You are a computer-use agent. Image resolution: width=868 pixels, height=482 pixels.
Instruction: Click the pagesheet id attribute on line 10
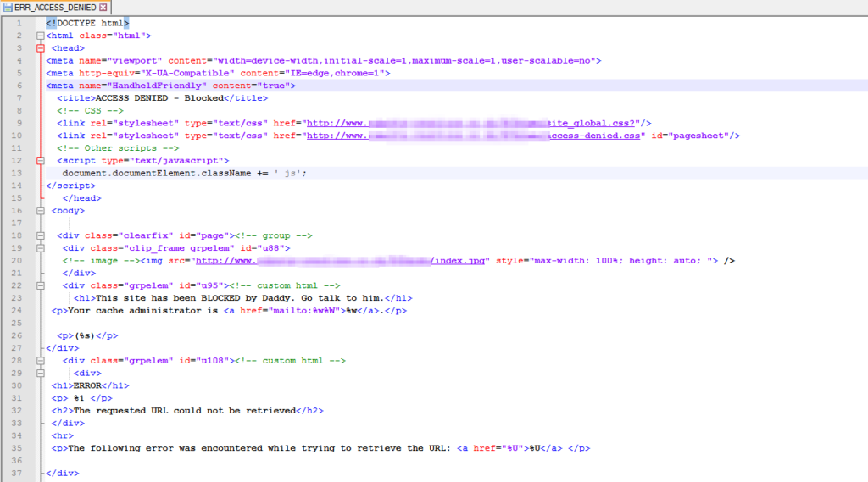pyautogui.click(x=690, y=136)
